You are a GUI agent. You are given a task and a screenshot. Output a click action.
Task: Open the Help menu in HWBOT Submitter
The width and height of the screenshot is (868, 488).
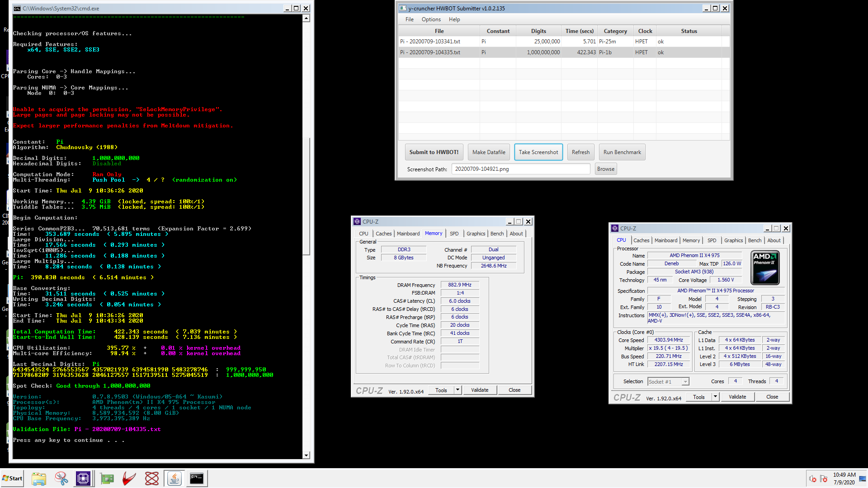pos(454,19)
